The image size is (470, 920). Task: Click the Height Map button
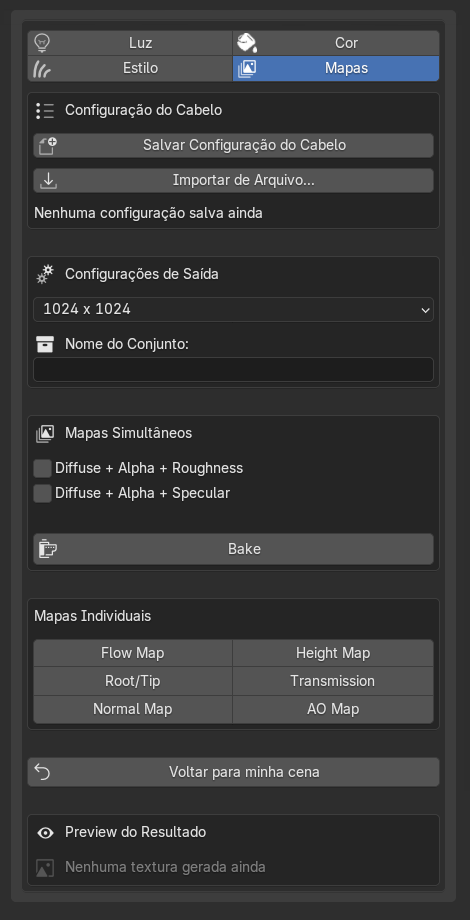[x=333, y=653]
